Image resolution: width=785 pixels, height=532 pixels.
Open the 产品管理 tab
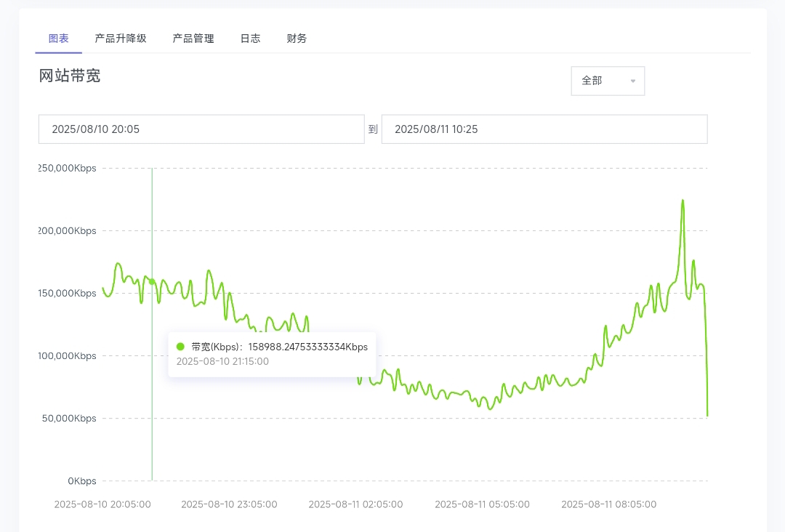point(193,39)
